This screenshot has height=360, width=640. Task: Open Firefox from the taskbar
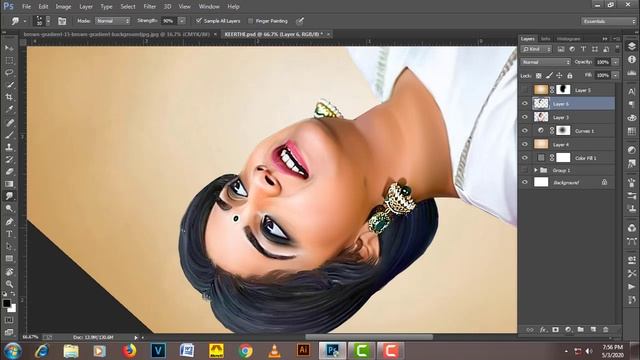[129, 351]
